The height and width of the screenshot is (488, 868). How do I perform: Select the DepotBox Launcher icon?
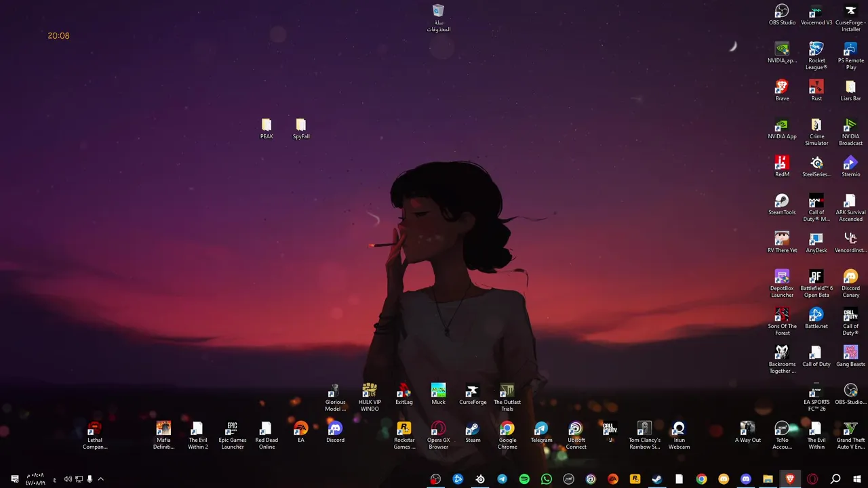(782, 284)
